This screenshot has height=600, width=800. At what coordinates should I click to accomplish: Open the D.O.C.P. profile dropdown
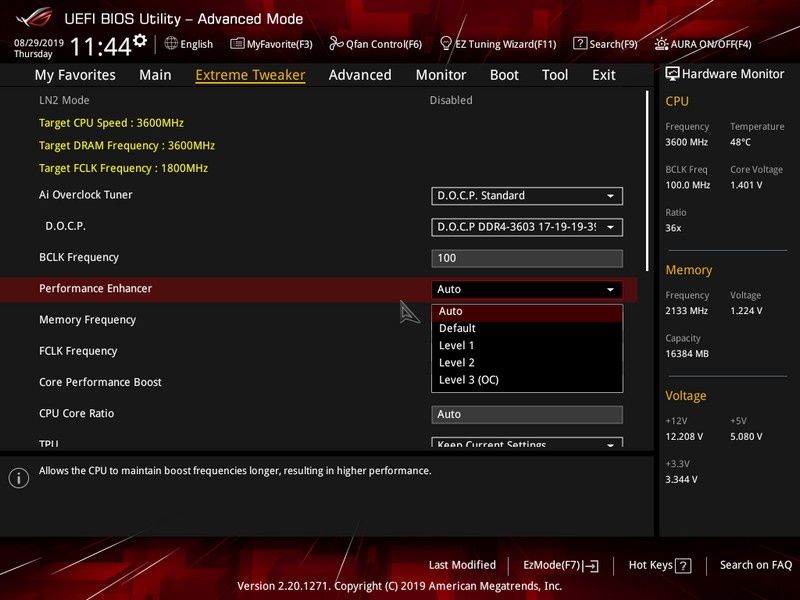point(527,227)
